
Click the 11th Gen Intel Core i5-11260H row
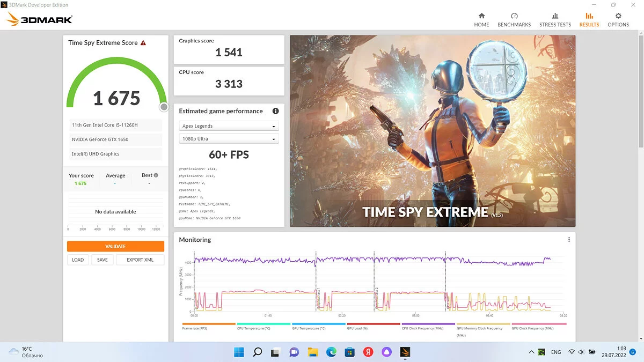point(115,125)
